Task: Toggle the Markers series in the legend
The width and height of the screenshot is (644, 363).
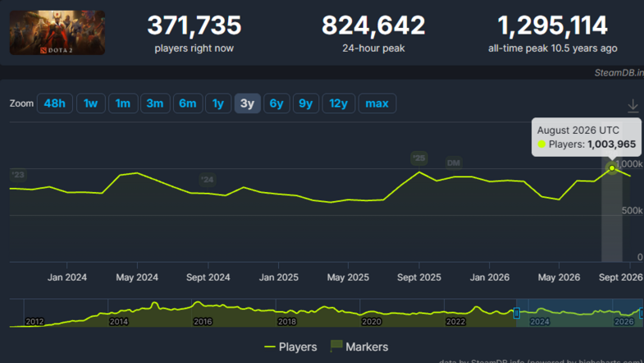Action: pos(359,347)
